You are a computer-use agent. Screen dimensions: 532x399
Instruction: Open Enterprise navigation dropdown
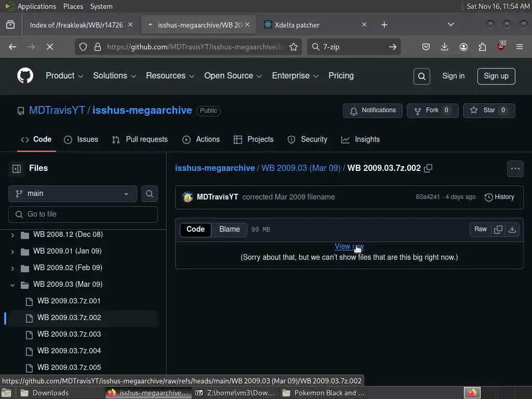click(295, 76)
